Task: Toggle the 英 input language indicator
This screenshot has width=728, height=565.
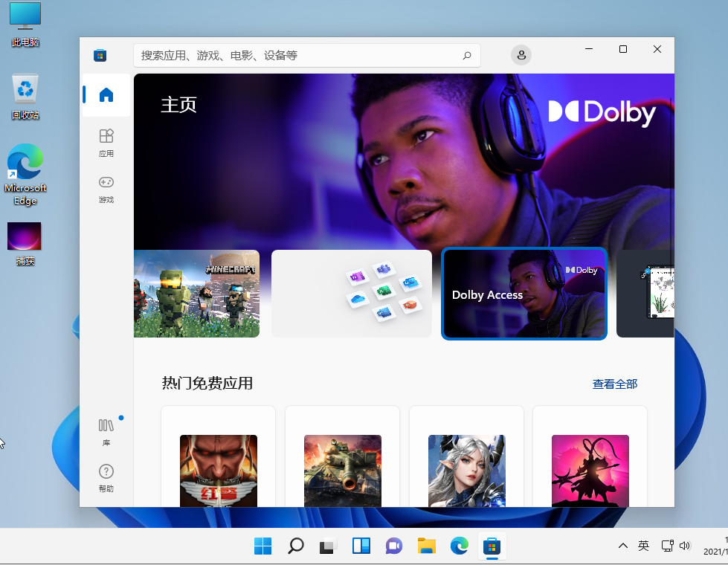Action: coord(644,546)
